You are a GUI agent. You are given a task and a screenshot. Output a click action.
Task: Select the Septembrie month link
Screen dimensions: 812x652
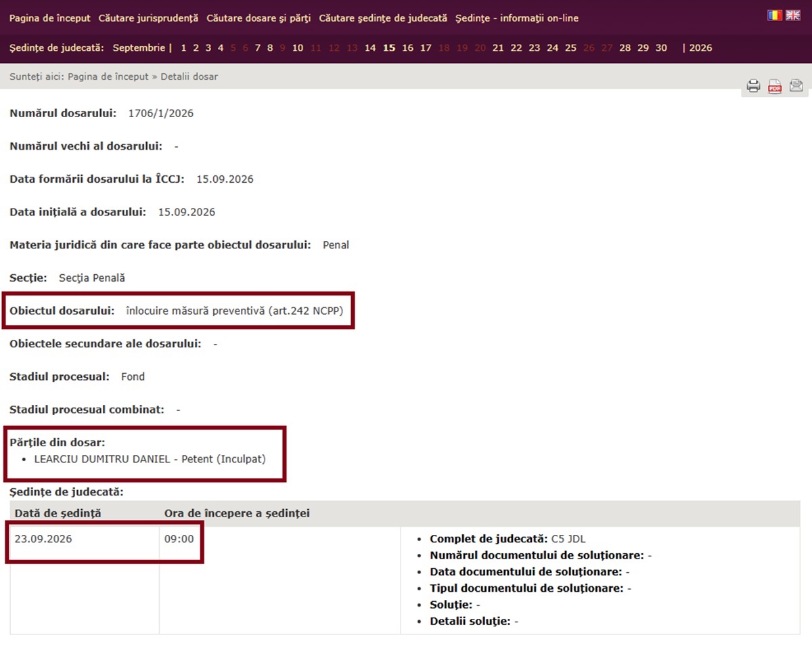click(x=139, y=48)
